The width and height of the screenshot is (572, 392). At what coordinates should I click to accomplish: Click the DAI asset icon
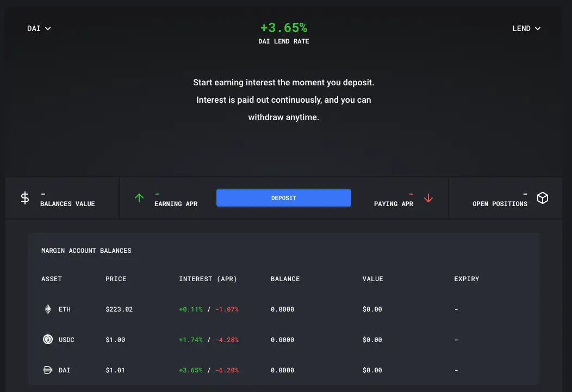click(48, 370)
